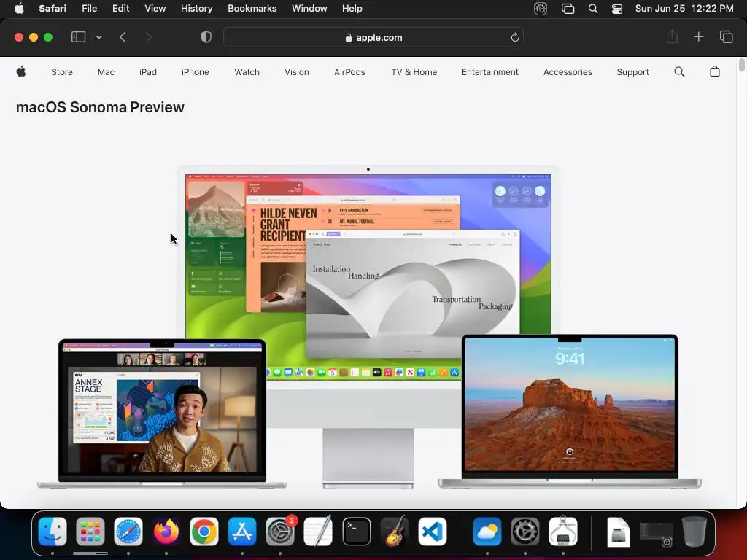Open the Bookmarks menu
This screenshot has width=747, height=560.
pos(252,8)
